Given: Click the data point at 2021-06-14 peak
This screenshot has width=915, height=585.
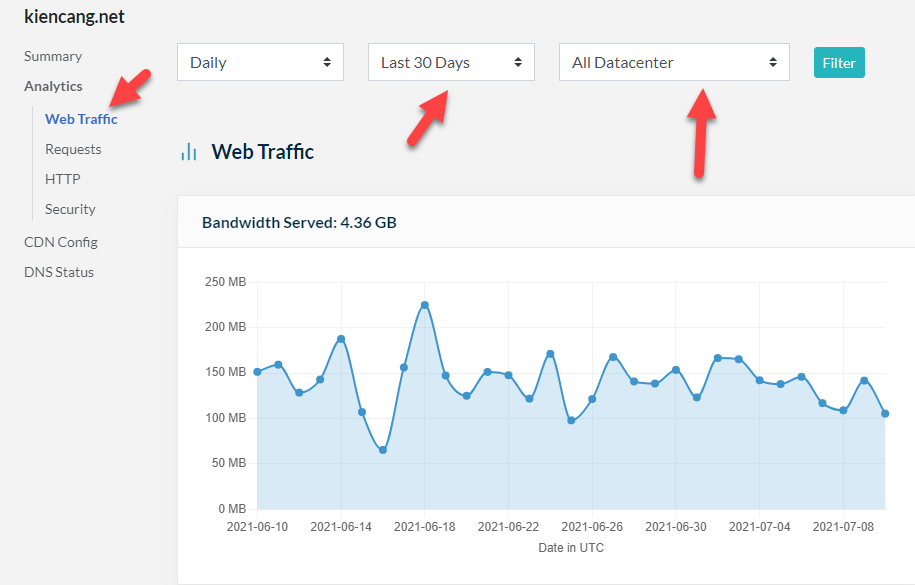Looking at the screenshot, I should point(341,339).
